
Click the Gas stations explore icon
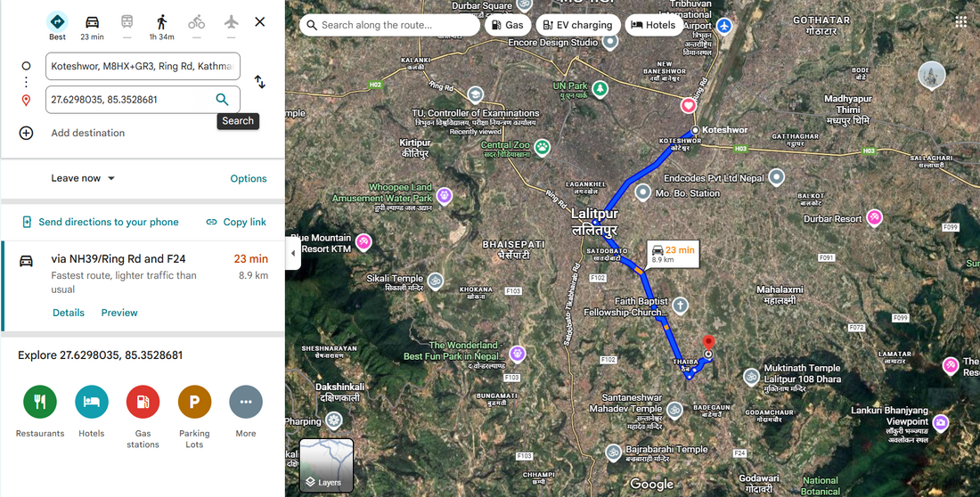pyautogui.click(x=143, y=402)
